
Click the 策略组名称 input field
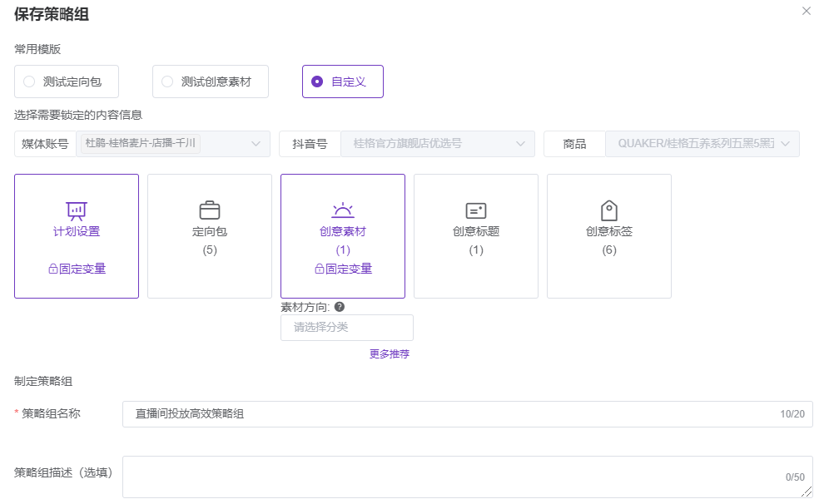pyautogui.click(x=468, y=414)
